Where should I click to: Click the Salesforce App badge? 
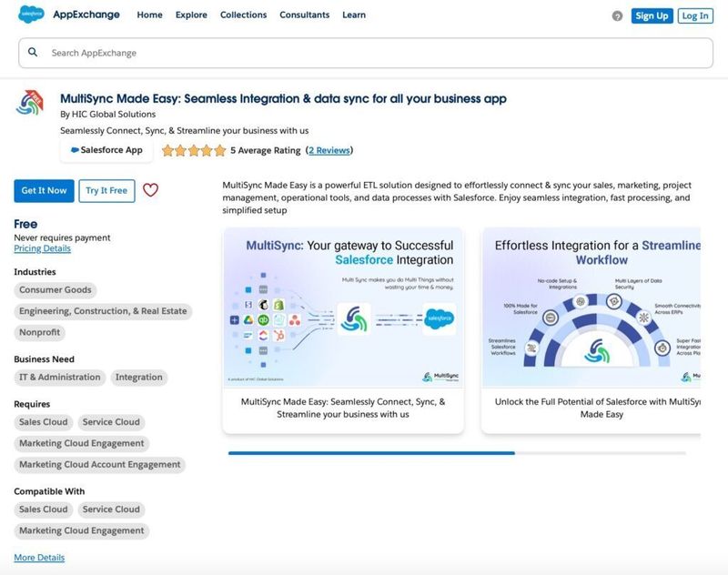pyautogui.click(x=106, y=150)
